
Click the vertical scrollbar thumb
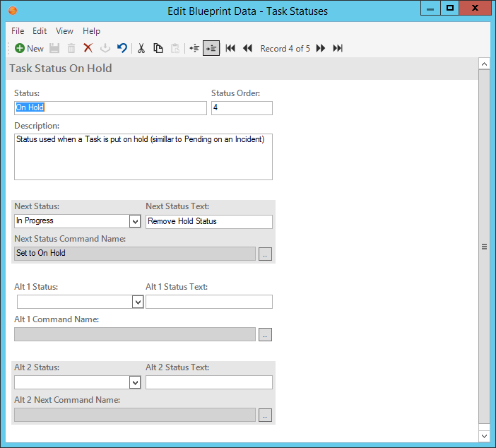[x=484, y=247]
